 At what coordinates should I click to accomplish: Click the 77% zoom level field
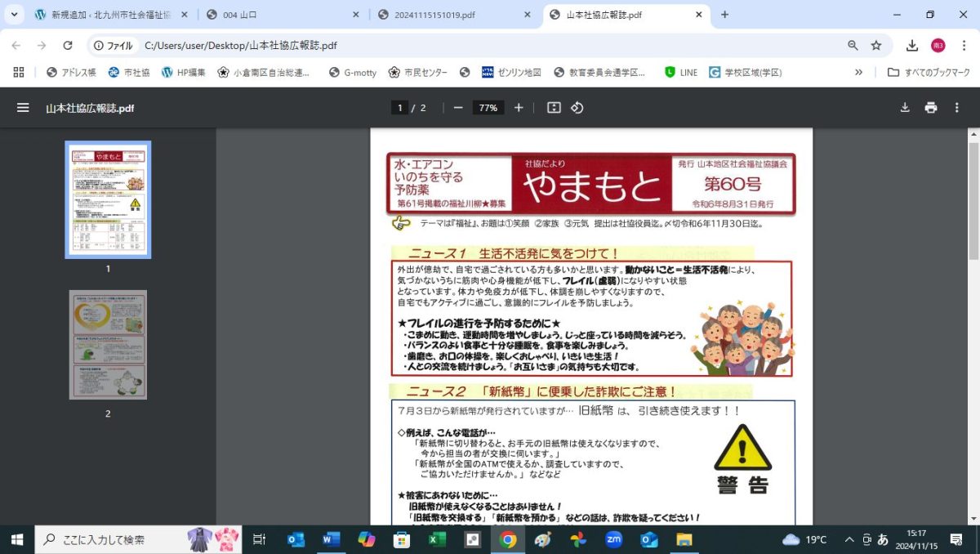(x=488, y=108)
